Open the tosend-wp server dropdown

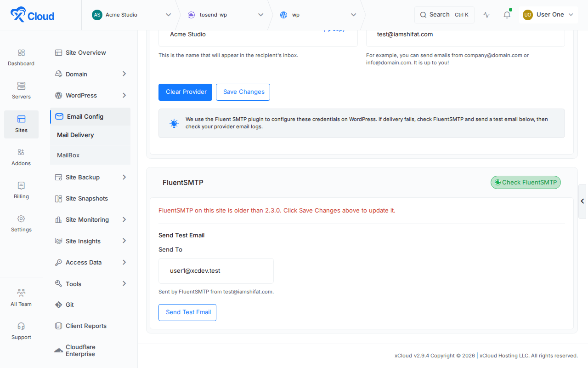pos(225,15)
